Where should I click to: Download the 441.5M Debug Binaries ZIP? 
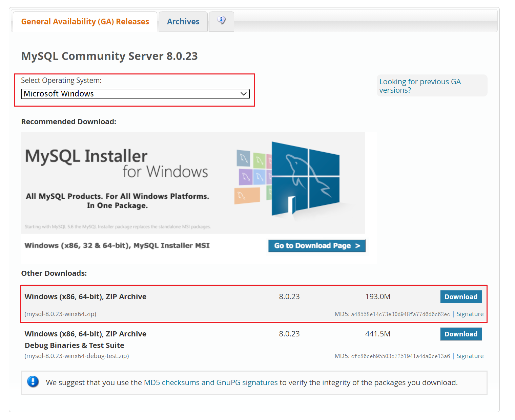tap(461, 334)
